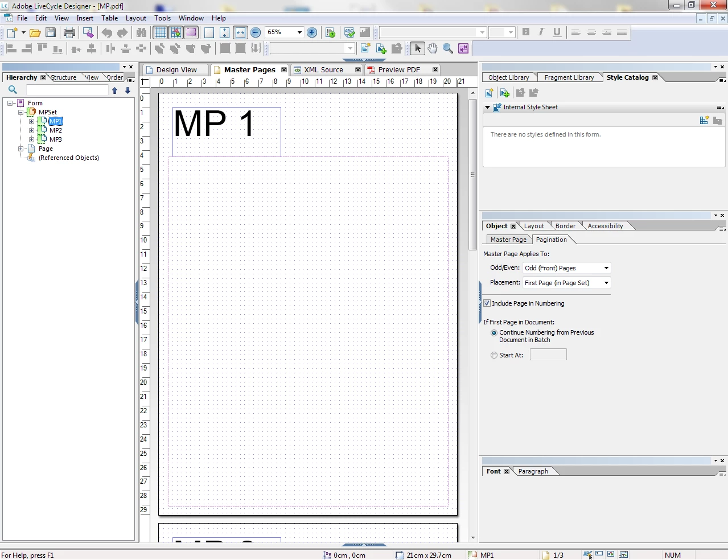Click the Save disk icon
The image size is (728, 560).
point(51,32)
